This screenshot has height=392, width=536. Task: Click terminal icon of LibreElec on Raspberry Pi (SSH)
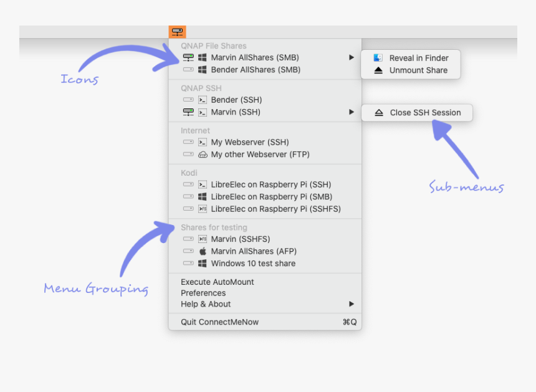[203, 184]
